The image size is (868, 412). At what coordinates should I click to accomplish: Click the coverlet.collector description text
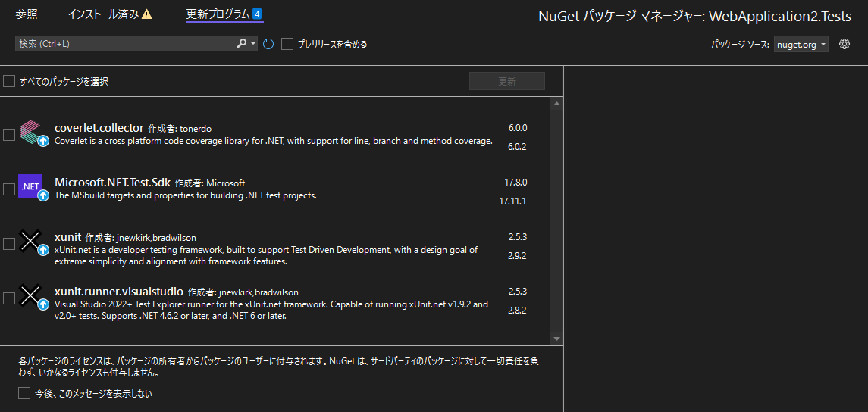[x=274, y=140]
